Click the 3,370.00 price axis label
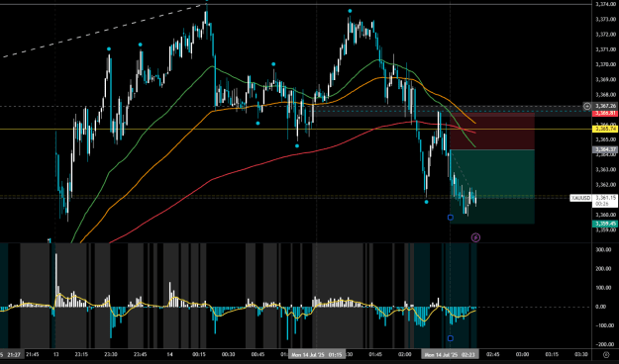Screen dimensions: 619x364 606,64
